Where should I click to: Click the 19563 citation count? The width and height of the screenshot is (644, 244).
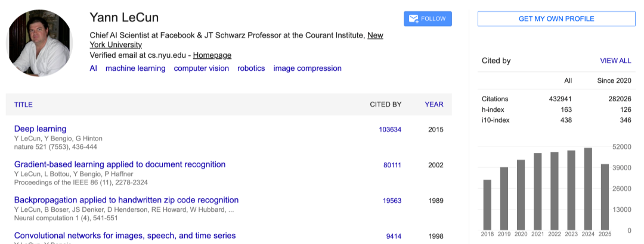[392, 201]
